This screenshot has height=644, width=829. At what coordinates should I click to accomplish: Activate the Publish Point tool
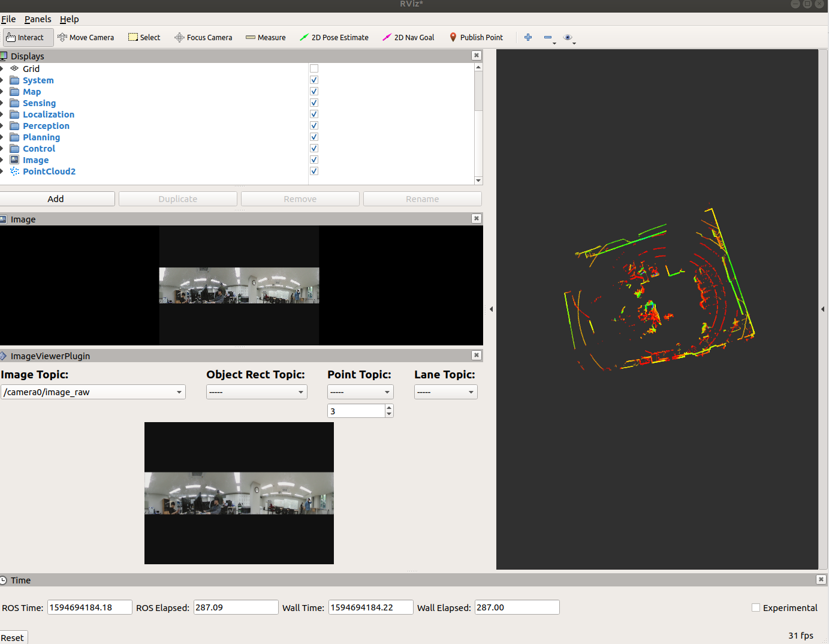click(476, 37)
